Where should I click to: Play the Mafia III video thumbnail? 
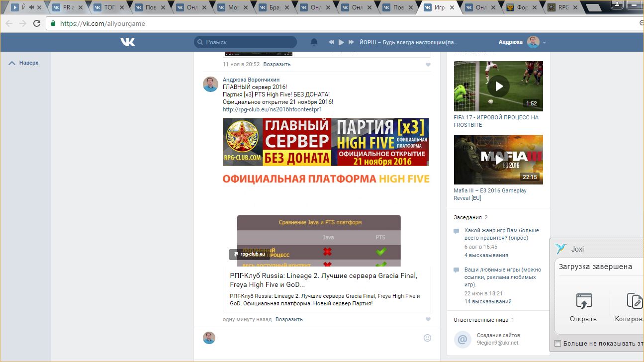(498, 159)
